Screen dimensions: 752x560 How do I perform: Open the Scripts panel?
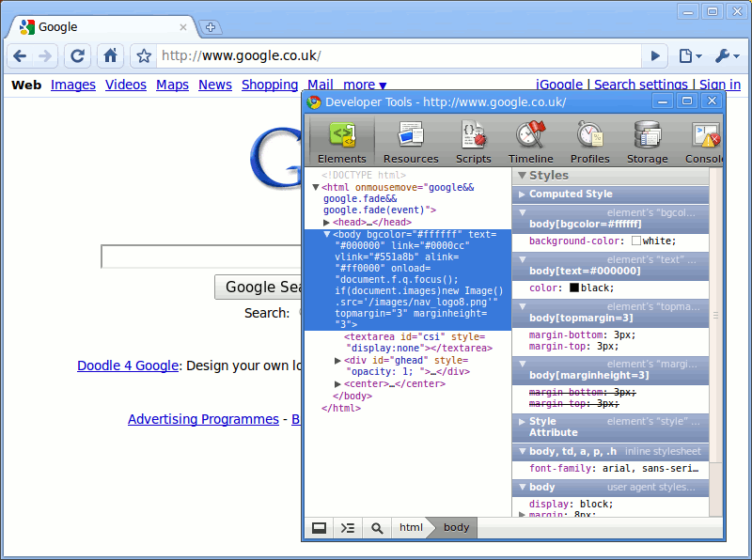(473, 141)
